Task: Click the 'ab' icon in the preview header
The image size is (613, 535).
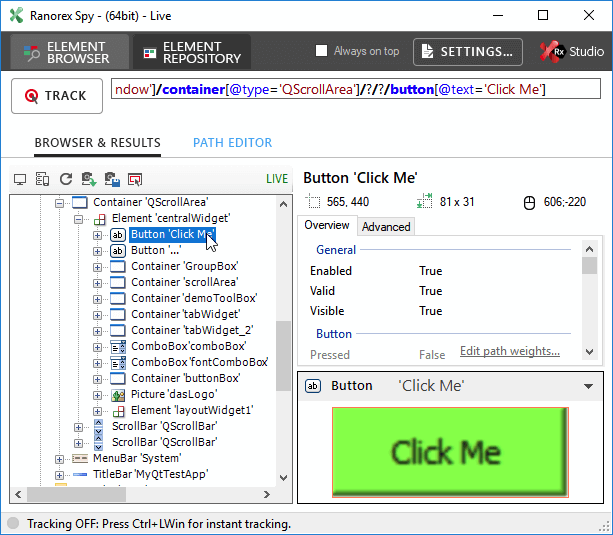Action: (x=313, y=386)
